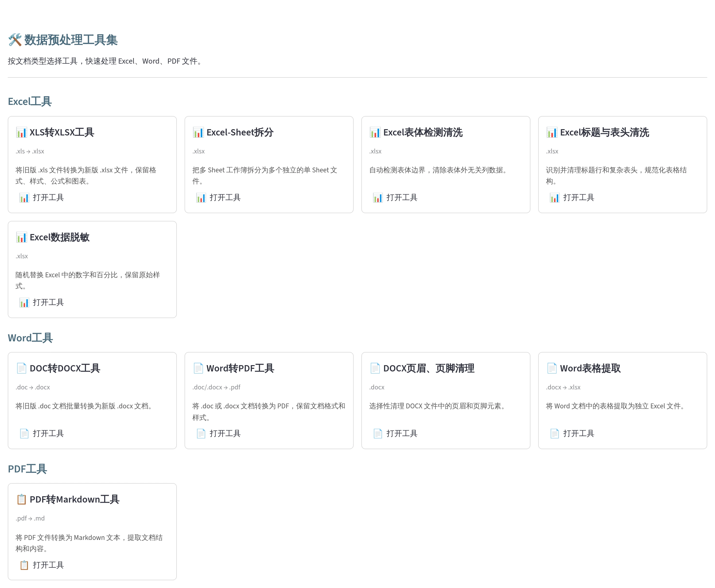
Task: Click the hammer-wrench icon in page header
Action: (15, 40)
